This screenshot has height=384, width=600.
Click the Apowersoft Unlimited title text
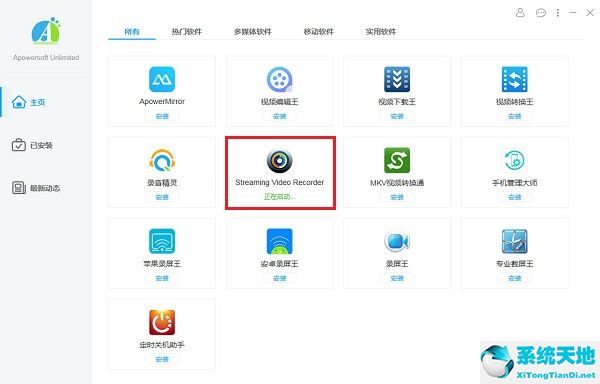[46, 57]
